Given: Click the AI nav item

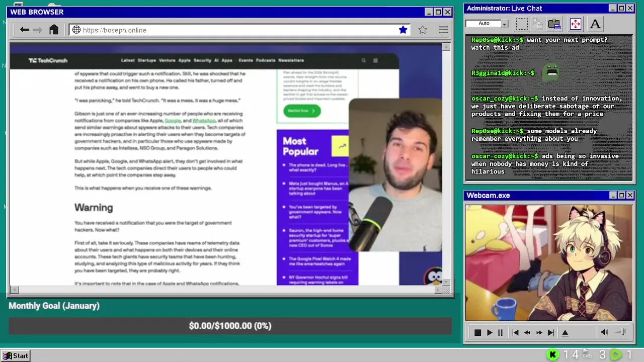Looking at the screenshot, I should (x=216, y=60).
